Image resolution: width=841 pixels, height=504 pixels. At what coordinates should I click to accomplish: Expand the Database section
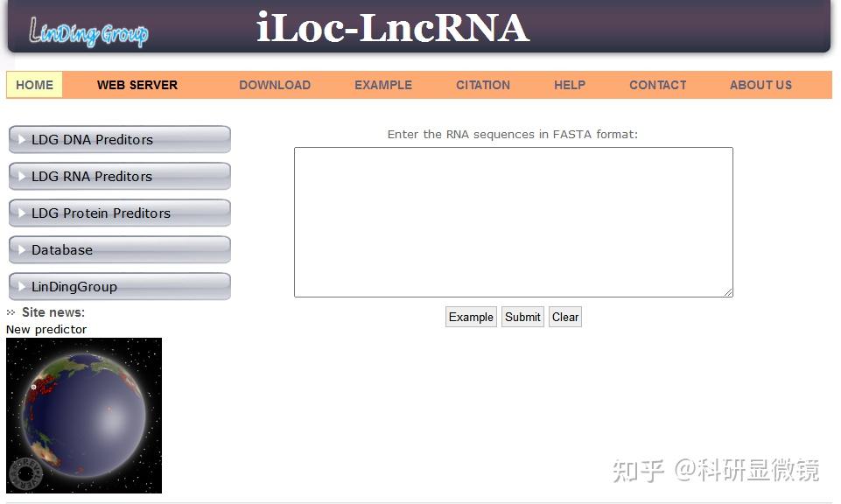click(x=119, y=249)
